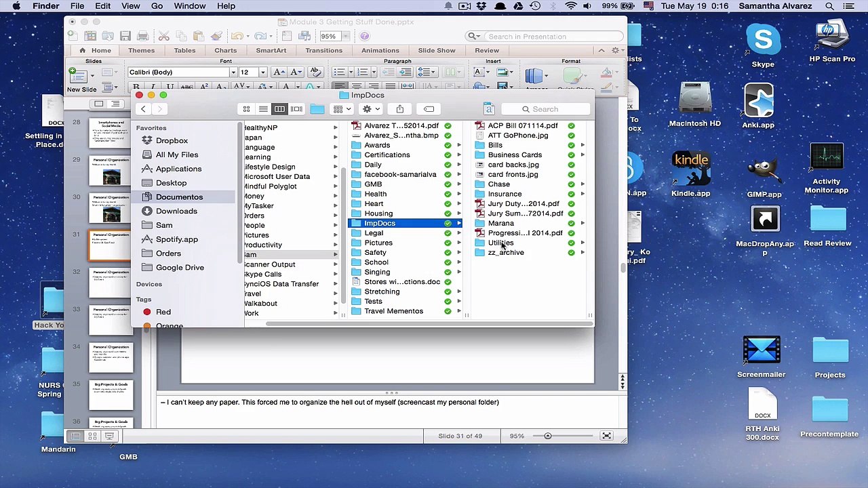
Task: Click the Cut scissors icon in PowerPoint
Action: [x=163, y=36]
